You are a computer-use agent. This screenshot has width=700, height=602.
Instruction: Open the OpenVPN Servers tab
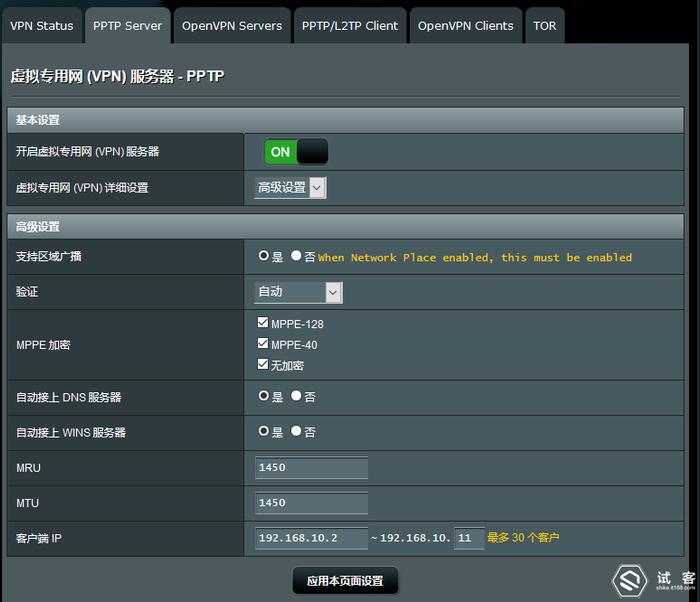click(x=232, y=26)
